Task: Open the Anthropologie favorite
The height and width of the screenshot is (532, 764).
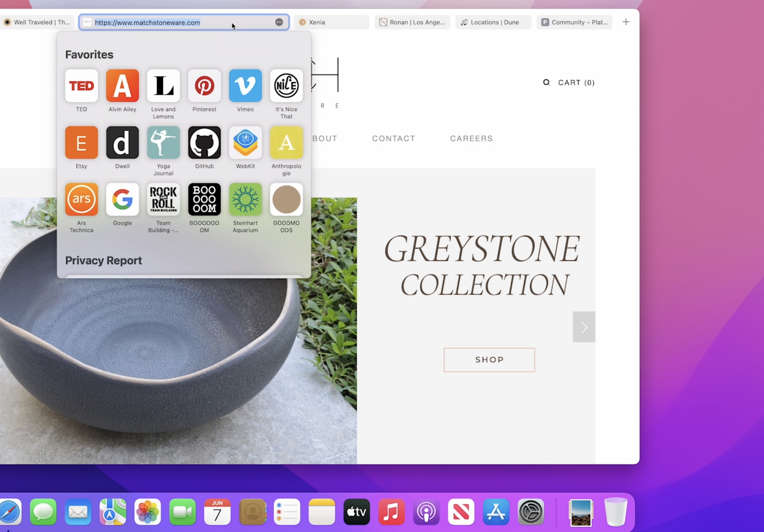Action: pos(286,142)
